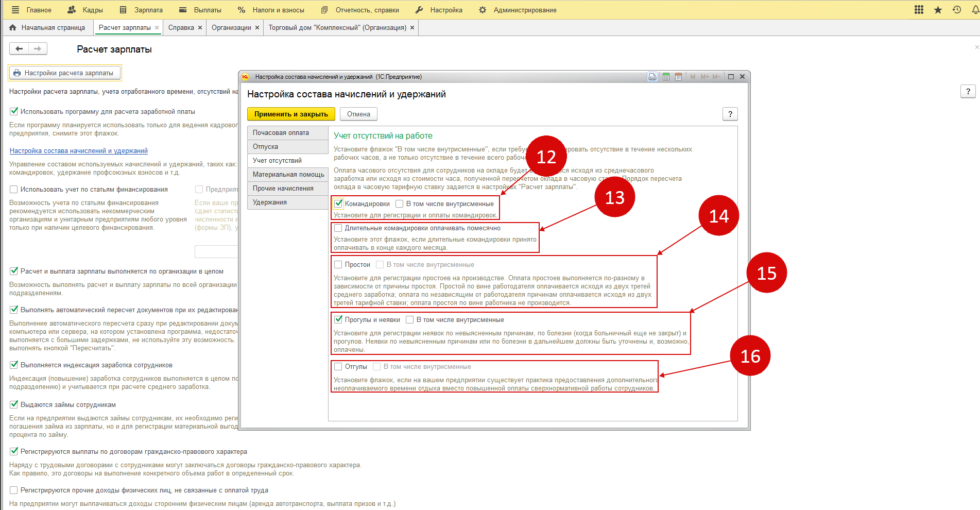Screen dimensions: 980x510
Task: Open the Выплаты menu
Action: [200, 10]
